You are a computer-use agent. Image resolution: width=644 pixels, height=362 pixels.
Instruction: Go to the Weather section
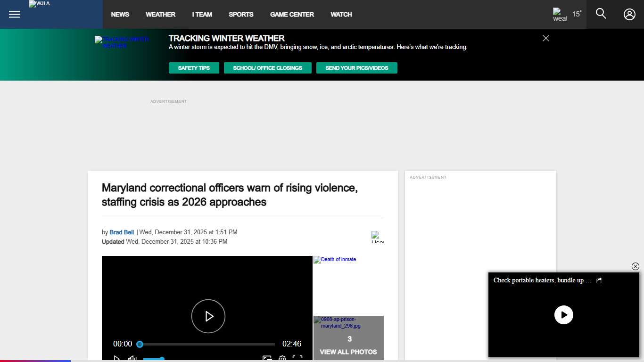pos(160,15)
